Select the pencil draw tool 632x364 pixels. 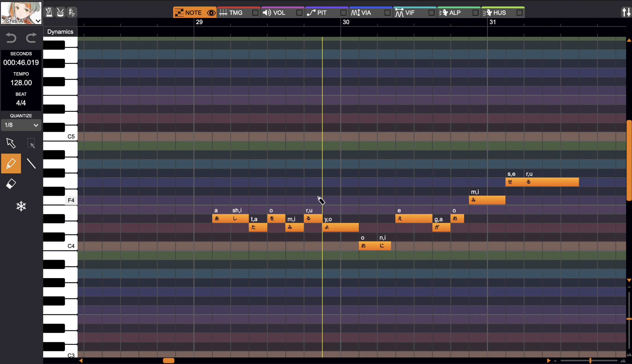11,163
